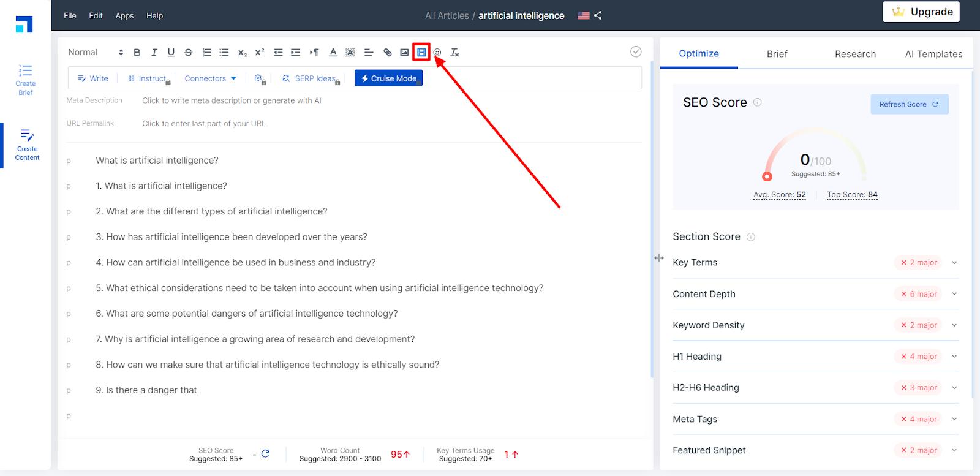Screen dimensions: 980x476
Task: Switch to the AI Templates tab
Action: 933,54
